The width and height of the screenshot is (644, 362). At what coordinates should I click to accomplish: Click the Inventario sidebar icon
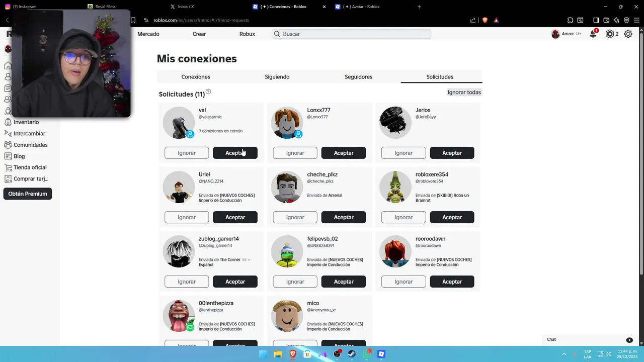tap(8, 122)
